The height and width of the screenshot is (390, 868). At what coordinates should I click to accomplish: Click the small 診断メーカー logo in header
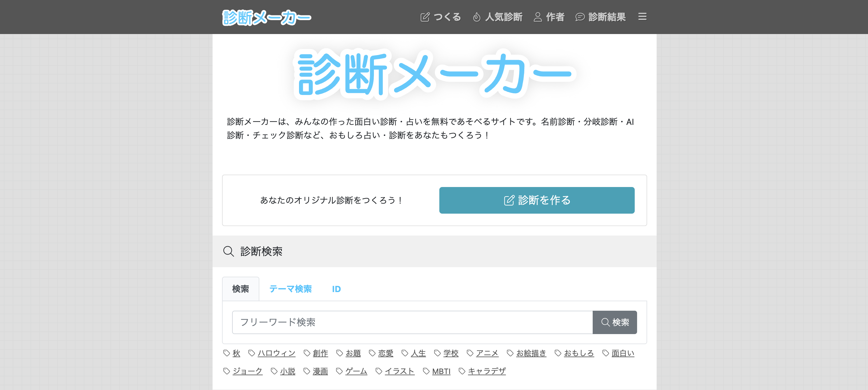[266, 17]
